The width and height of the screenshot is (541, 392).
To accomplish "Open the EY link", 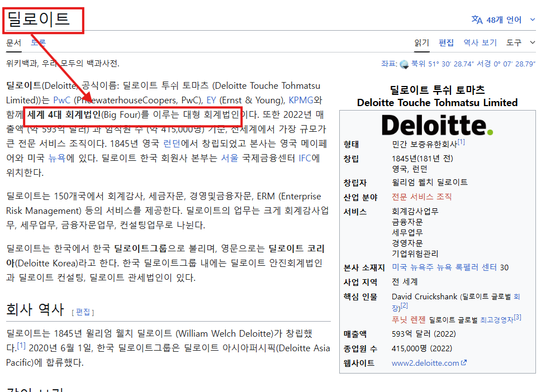I will 211,101.
